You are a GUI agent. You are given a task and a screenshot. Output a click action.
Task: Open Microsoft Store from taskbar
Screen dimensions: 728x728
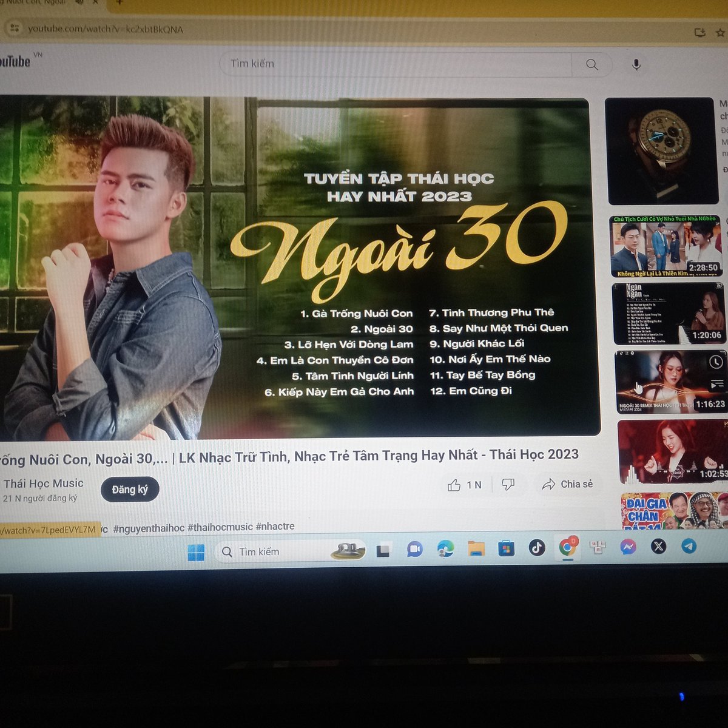506,548
